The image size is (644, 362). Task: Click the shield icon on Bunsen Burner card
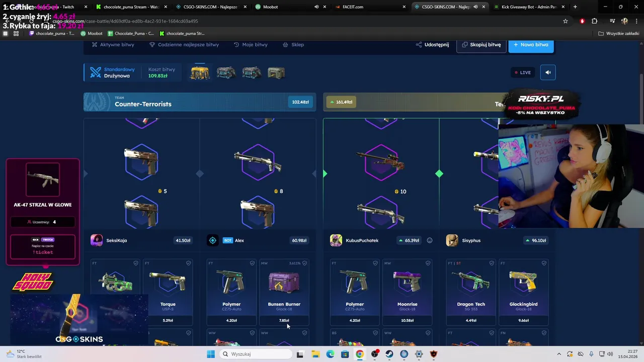point(304,263)
